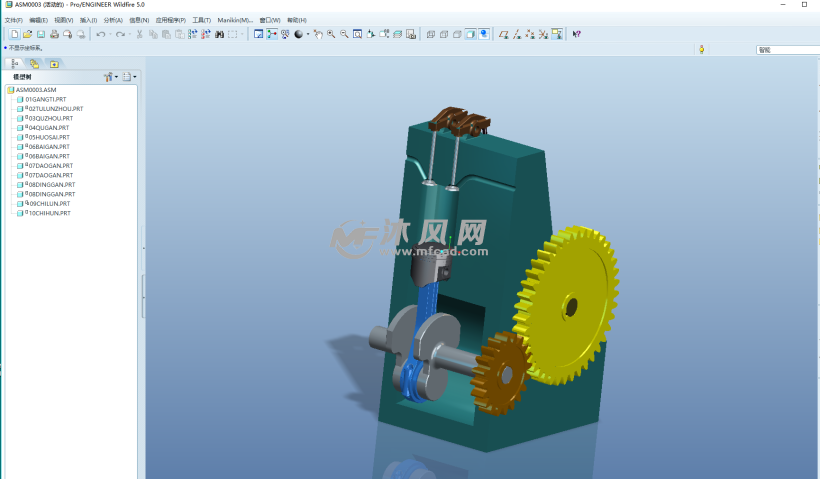Select 03QUZHOU.PRT in model tree
Image resolution: width=820 pixels, height=479 pixels.
(49, 118)
